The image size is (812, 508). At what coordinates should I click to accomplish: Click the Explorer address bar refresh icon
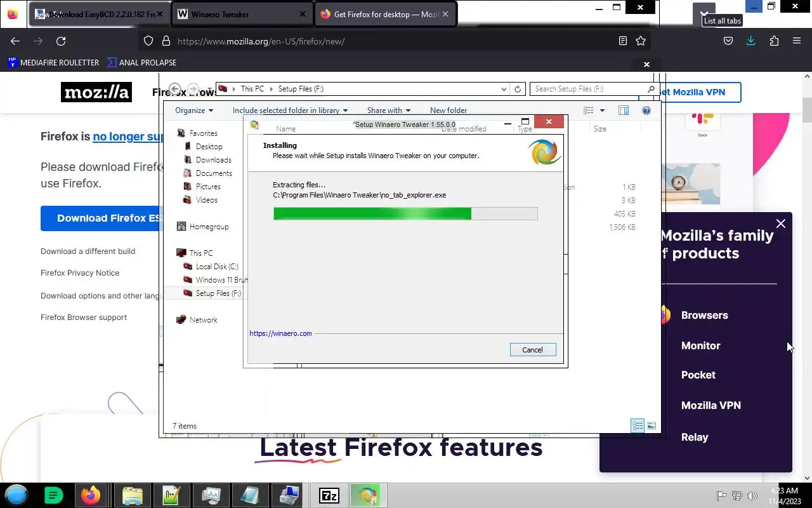tap(518, 89)
